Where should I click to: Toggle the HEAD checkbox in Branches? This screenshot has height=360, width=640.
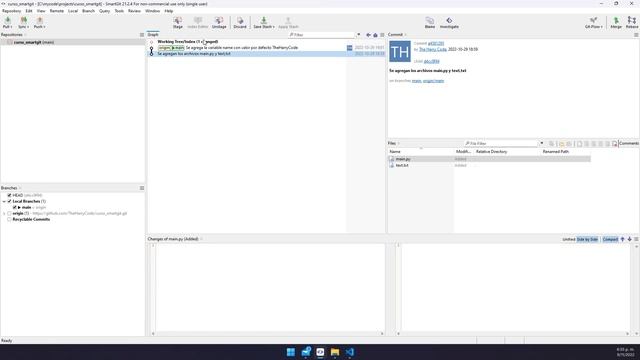click(9, 196)
